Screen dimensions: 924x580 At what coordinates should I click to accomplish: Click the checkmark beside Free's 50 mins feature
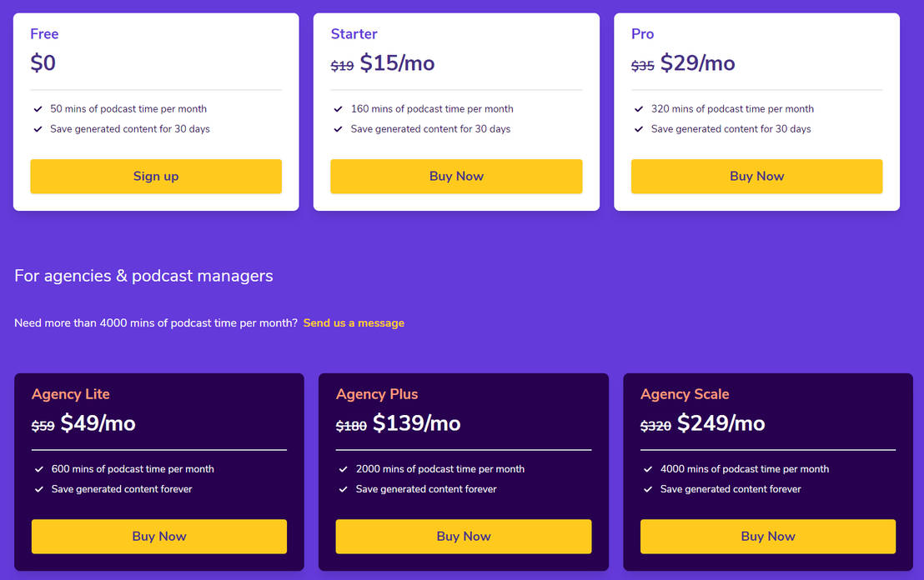[38, 108]
